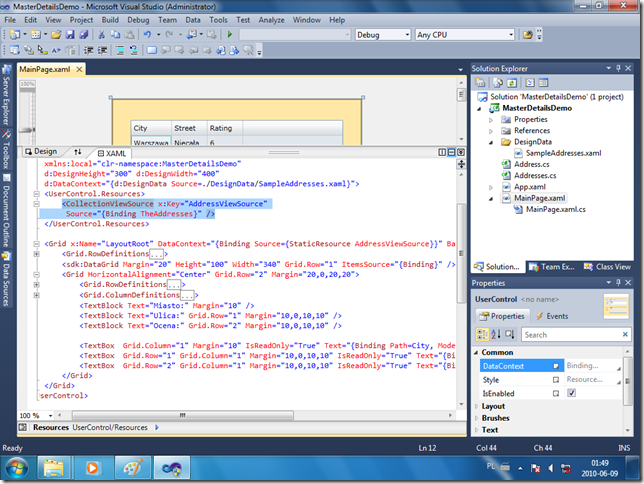Expand the App.xaml node

point(491,187)
